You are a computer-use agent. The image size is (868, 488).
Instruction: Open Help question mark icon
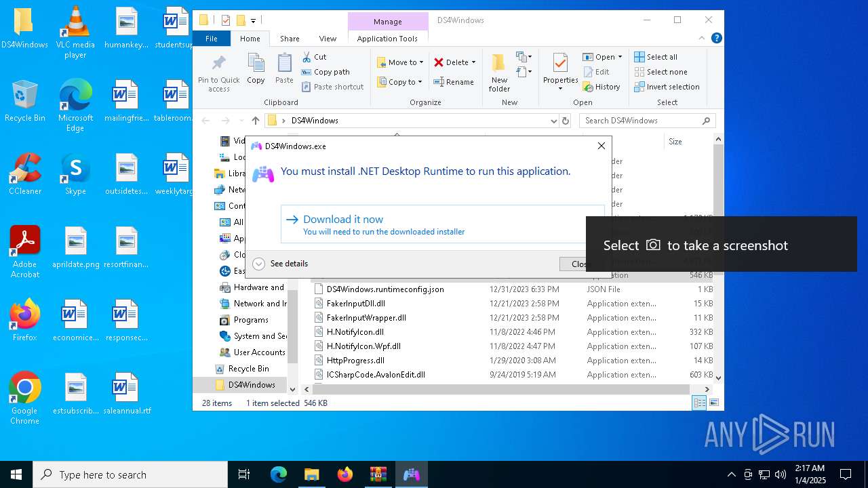[716, 39]
